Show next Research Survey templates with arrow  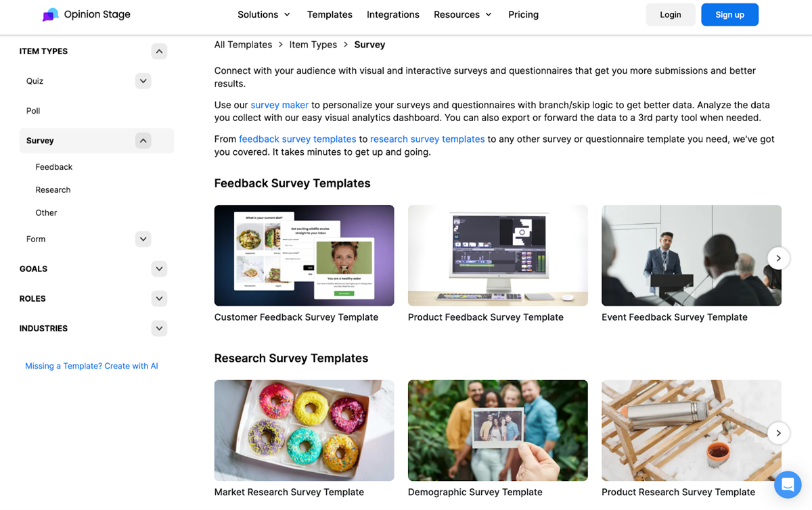point(779,433)
